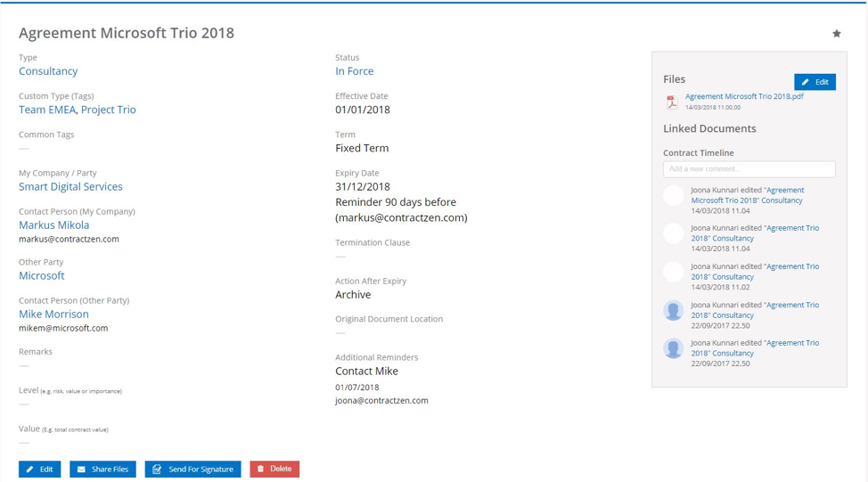Click the bottom Edit contract button
Viewport: 868px width, 482px height.
click(x=39, y=469)
